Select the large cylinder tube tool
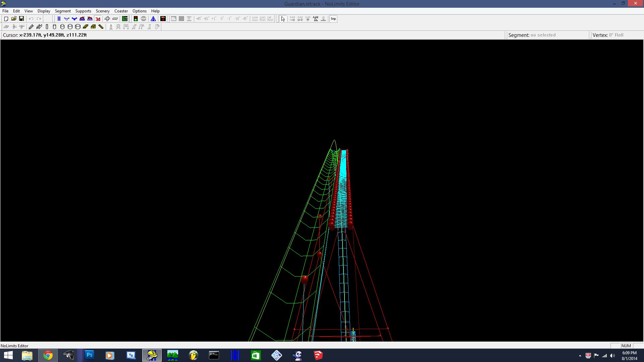This screenshot has height=362, width=644. 78,27
